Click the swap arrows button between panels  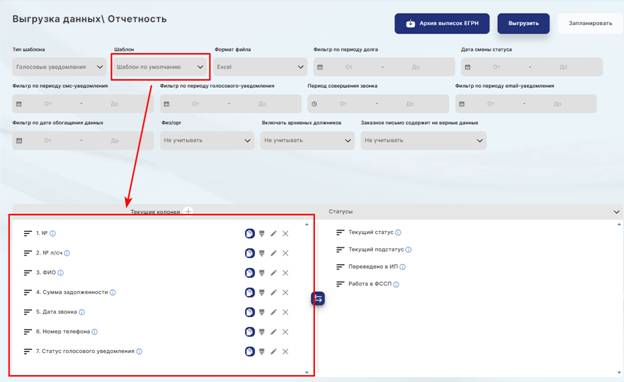(318, 298)
